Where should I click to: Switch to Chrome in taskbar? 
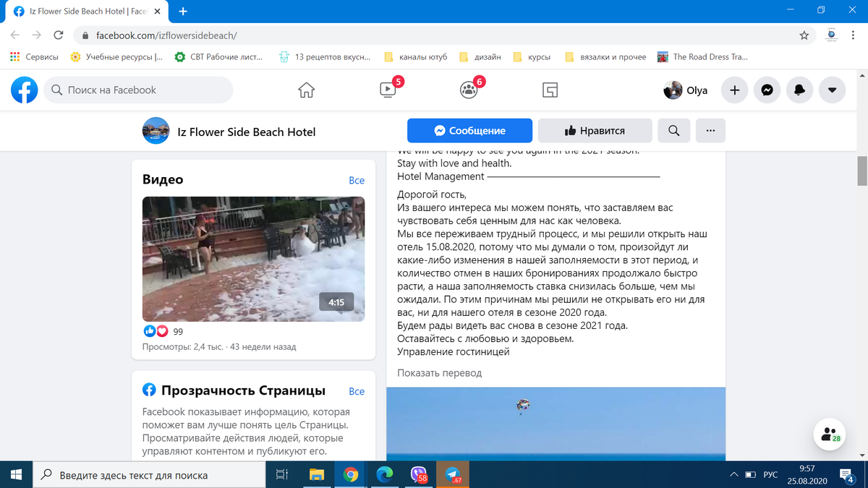(351, 474)
